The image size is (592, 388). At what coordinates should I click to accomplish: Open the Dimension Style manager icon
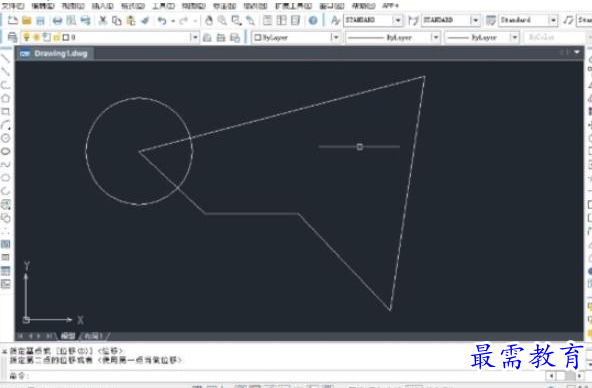[x=413, y=20]
